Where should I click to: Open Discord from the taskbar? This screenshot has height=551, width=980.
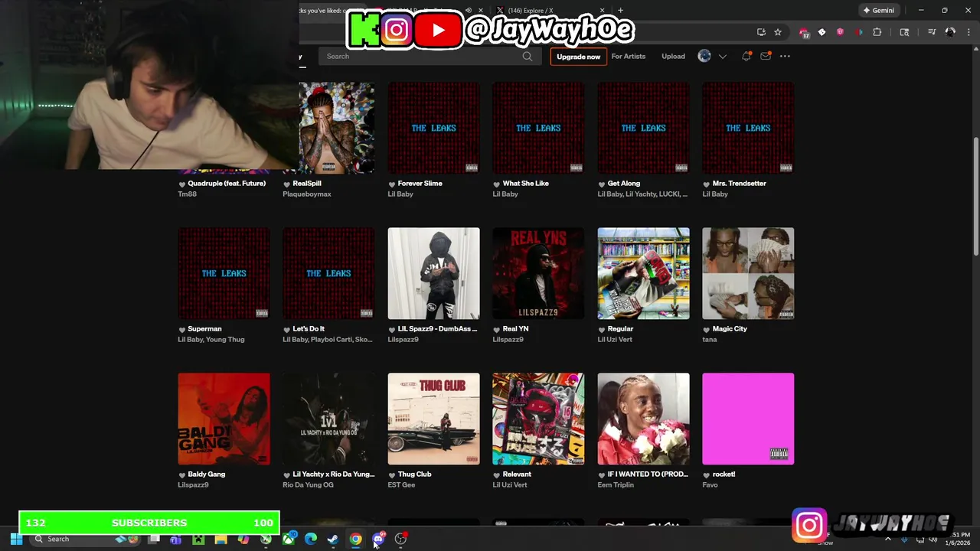tap(378, 539)
